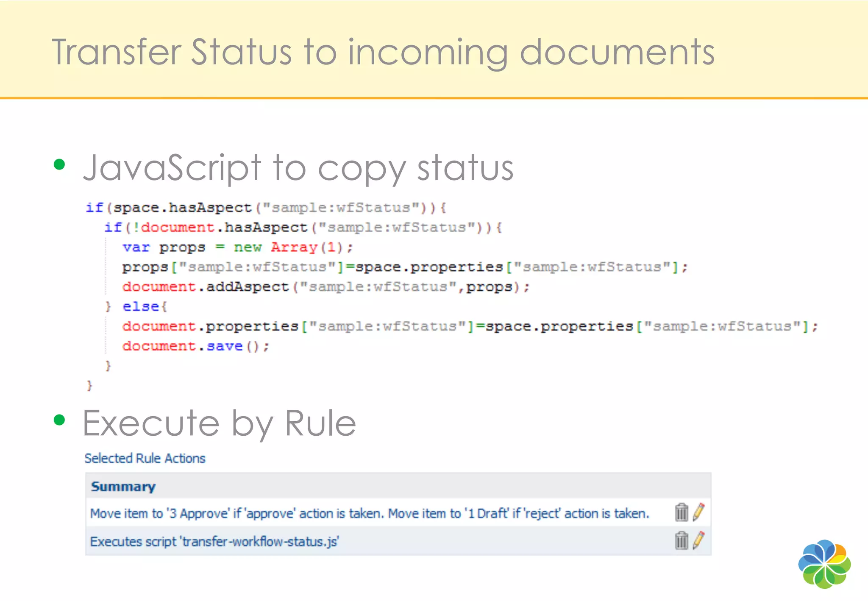Viewport: 868px width, 601px height.
Task: Click the 'var props = new Array(1);' code line
Action: (x=237, y=247)
